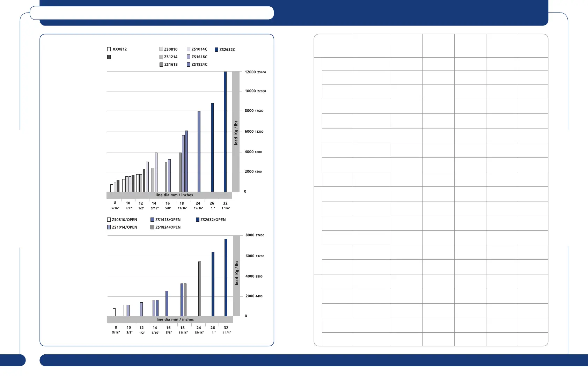Click the gray bar above 24 in lower chart
The height and width of the screenshot is (376, 588).
click(x=200, y=289)
